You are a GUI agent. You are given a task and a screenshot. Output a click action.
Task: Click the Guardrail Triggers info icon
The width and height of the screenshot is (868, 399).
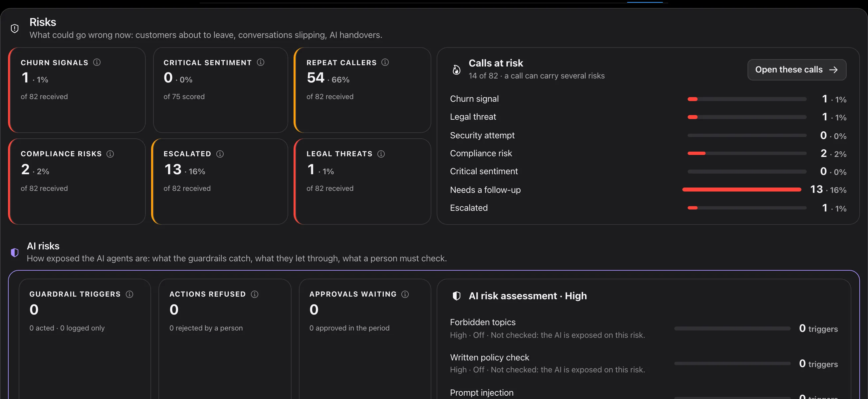(129, 294)
